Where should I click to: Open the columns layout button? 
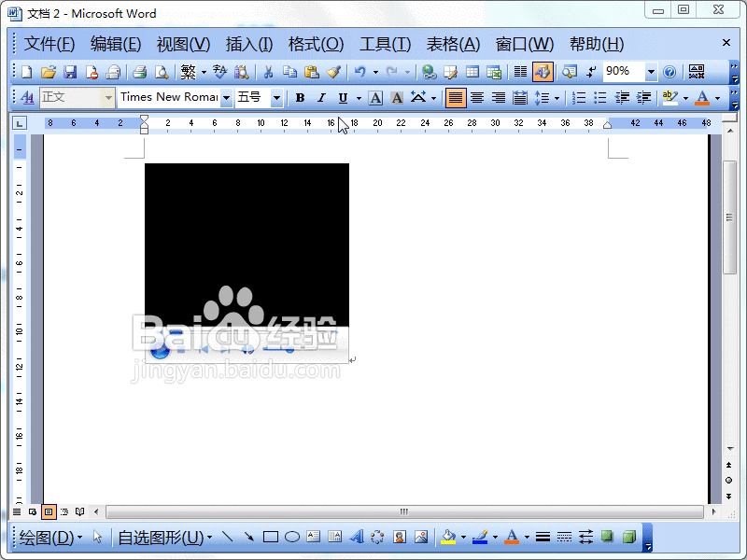(520, 72)
